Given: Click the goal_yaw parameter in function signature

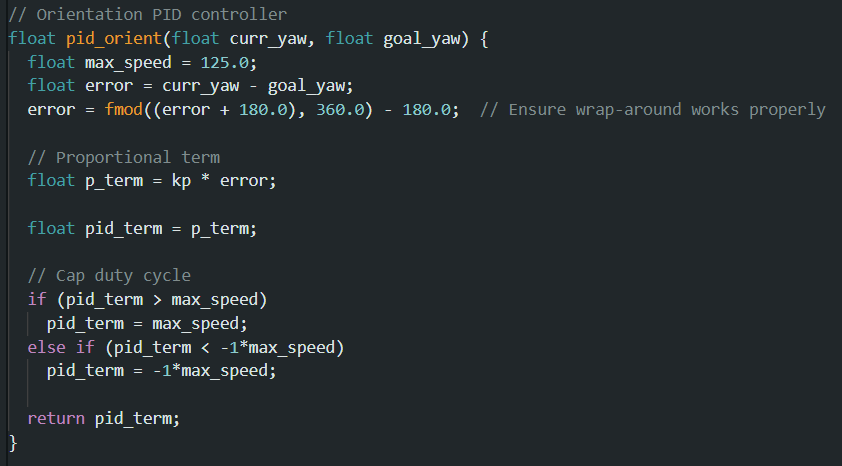Looking at the screenshot, I should [x=422, y=39].
